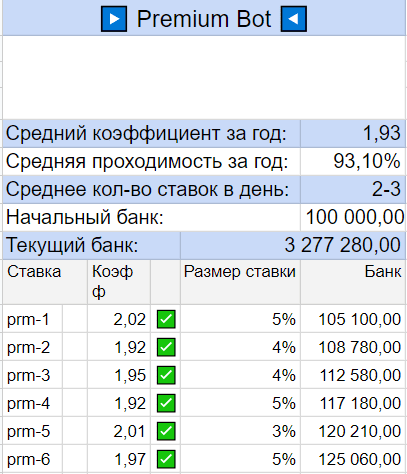Select the 2-3 bets per day value
Image resolution: width=407 pixels, height=474 pixels.
pyautogui.click(x=353, y=189)
